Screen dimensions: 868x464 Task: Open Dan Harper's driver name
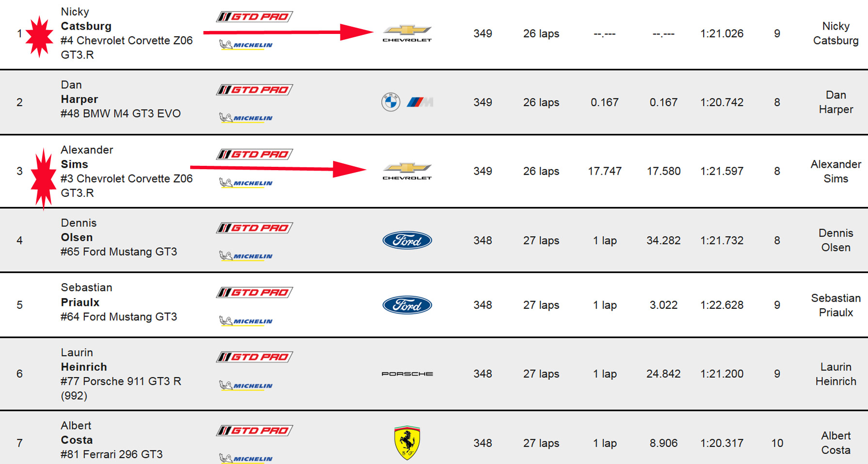[79, 99]
